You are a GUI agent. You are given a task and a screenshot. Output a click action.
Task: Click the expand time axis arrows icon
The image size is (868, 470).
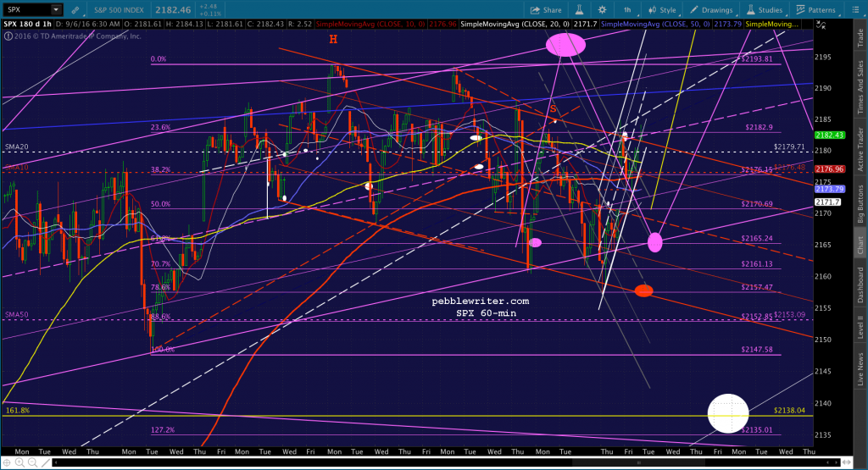click(x=847, y=462)
